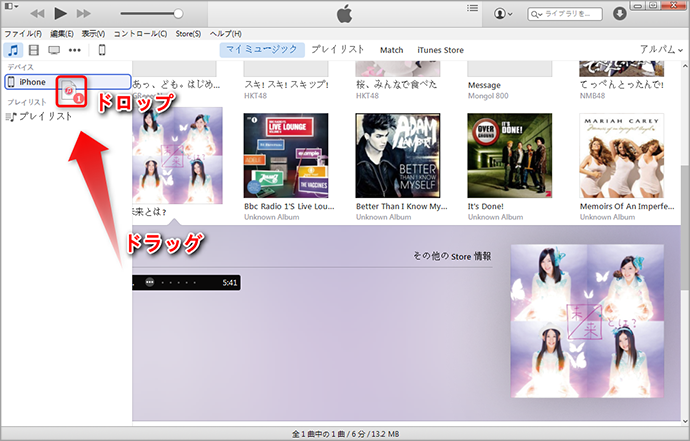Click the 5:41 track duration

230,283
